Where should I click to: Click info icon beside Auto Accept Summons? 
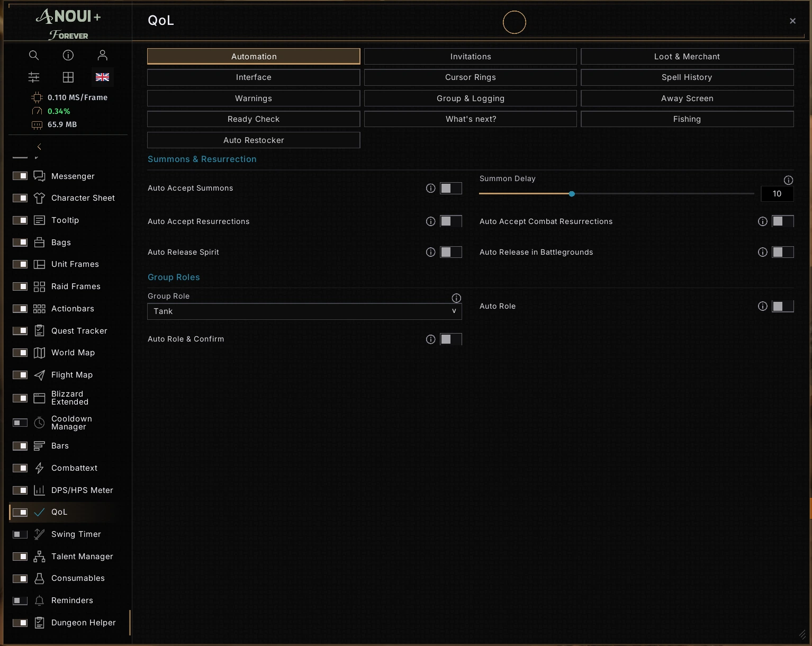(431, 188)
